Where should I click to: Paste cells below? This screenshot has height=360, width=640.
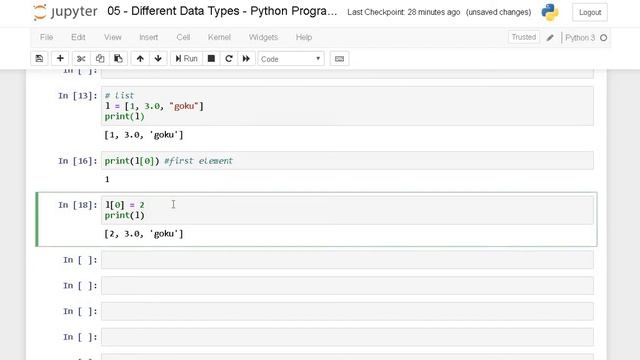coord(118,59)
